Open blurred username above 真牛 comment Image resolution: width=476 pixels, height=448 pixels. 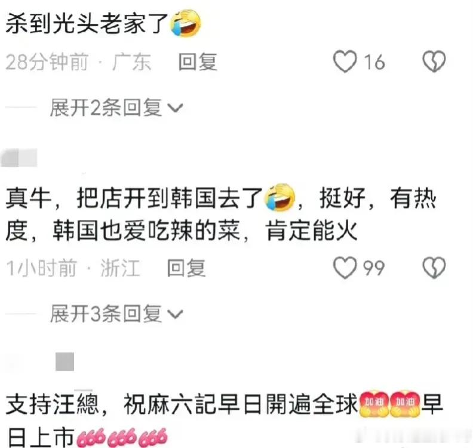point(19,158)
